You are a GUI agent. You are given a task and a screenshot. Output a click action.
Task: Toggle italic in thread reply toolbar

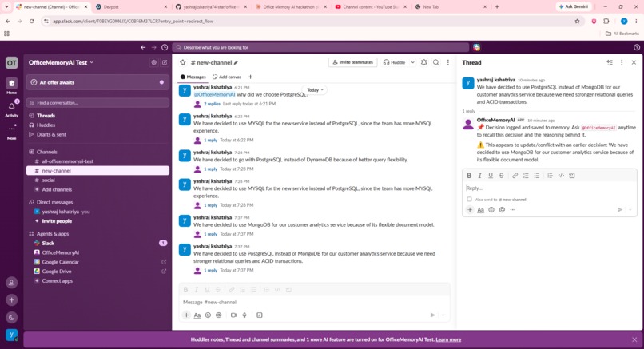(479, 176)
